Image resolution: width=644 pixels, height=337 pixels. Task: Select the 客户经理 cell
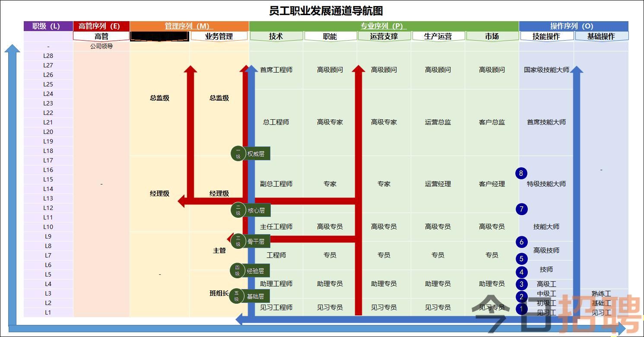[x=492, y=184]
